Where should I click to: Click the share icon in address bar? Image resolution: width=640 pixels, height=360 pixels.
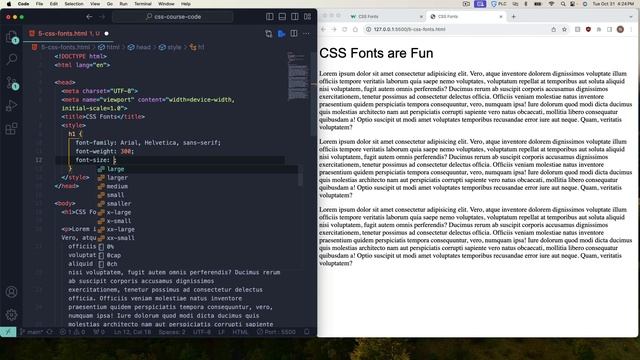(x=553, y=29)
